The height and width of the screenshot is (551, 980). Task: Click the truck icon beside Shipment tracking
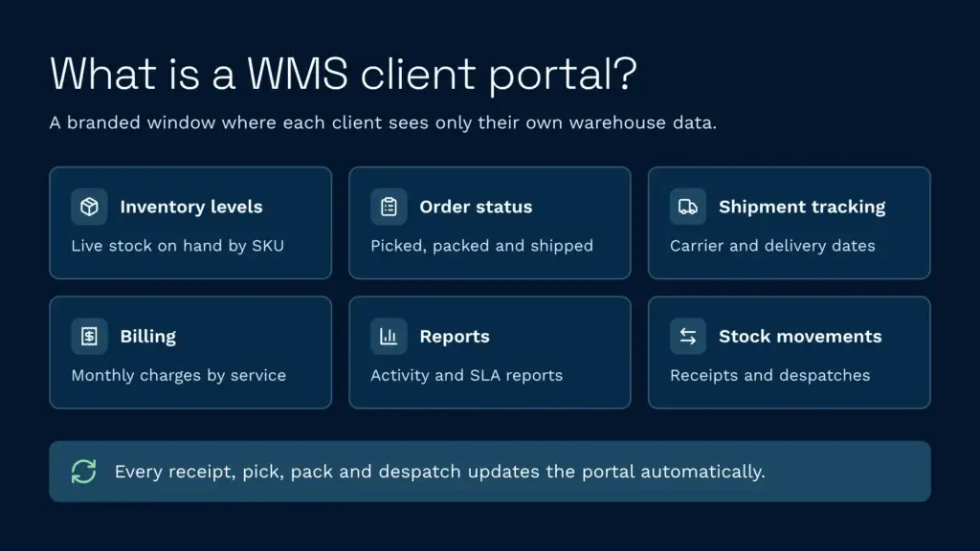(x=688, y=207)
